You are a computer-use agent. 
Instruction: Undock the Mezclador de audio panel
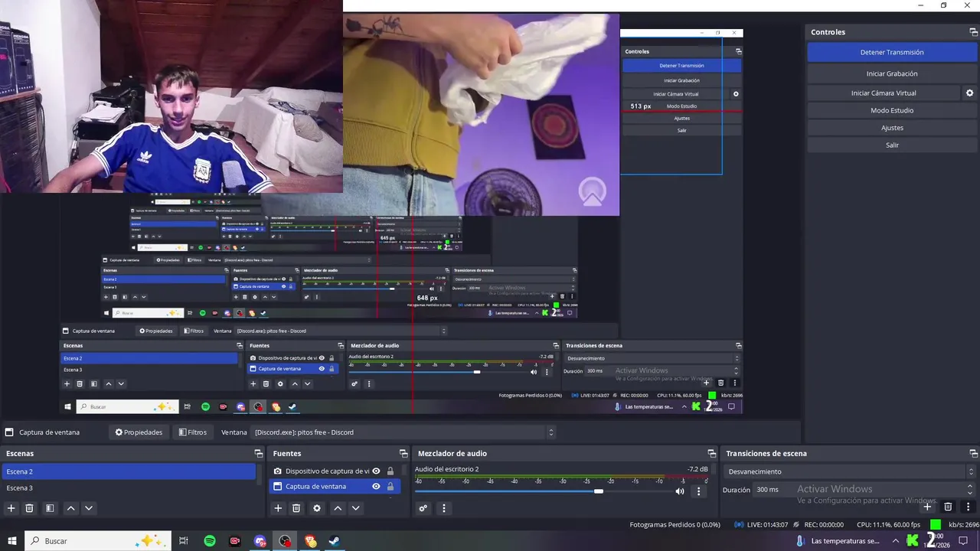tap(712, 454)
